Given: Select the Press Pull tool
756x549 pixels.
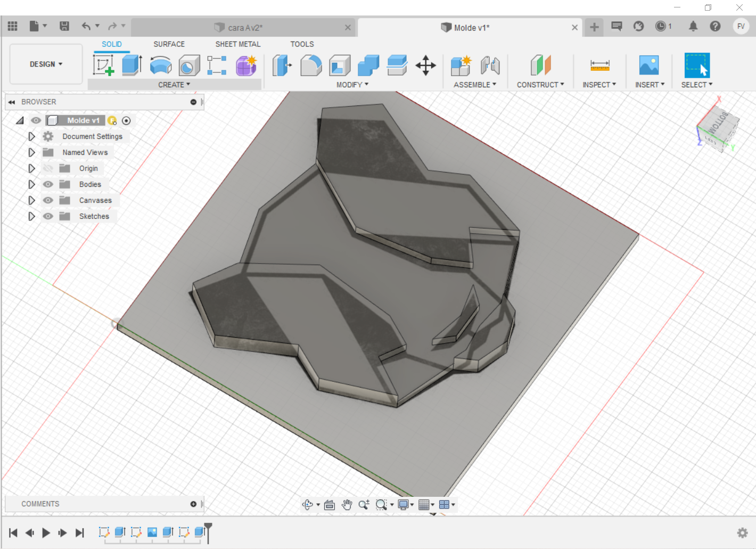Looking at the screenshot, I should click(282, 65).
